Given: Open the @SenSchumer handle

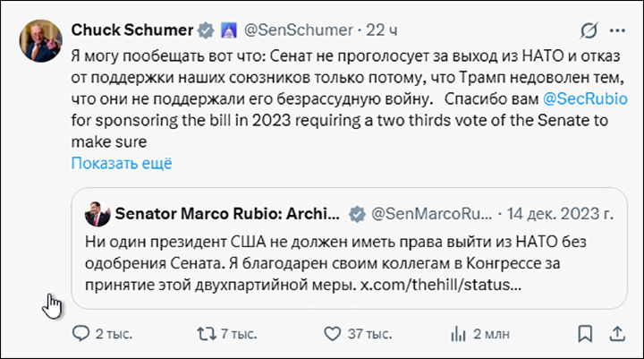Looking at the screenshot, I should tap(287, 30).
